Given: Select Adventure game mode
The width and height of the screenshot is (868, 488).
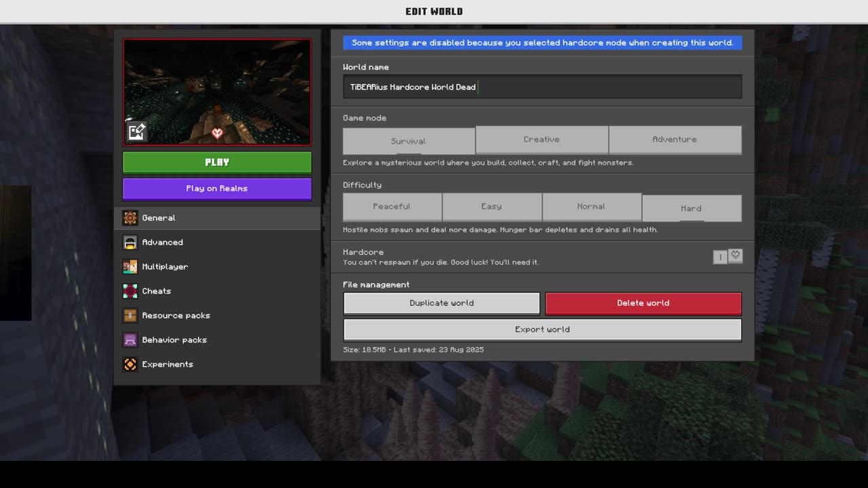Looking at the screenshot, I should click(x=674, y=140).
